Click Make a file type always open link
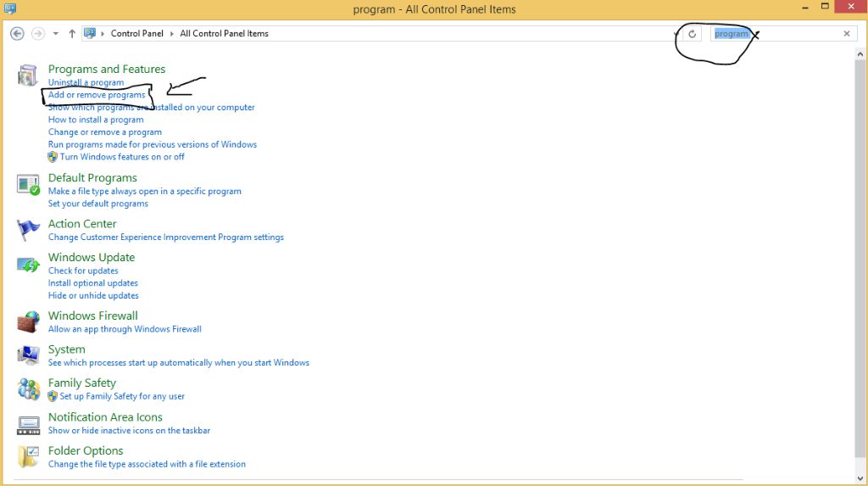 [x=144, y=191]
